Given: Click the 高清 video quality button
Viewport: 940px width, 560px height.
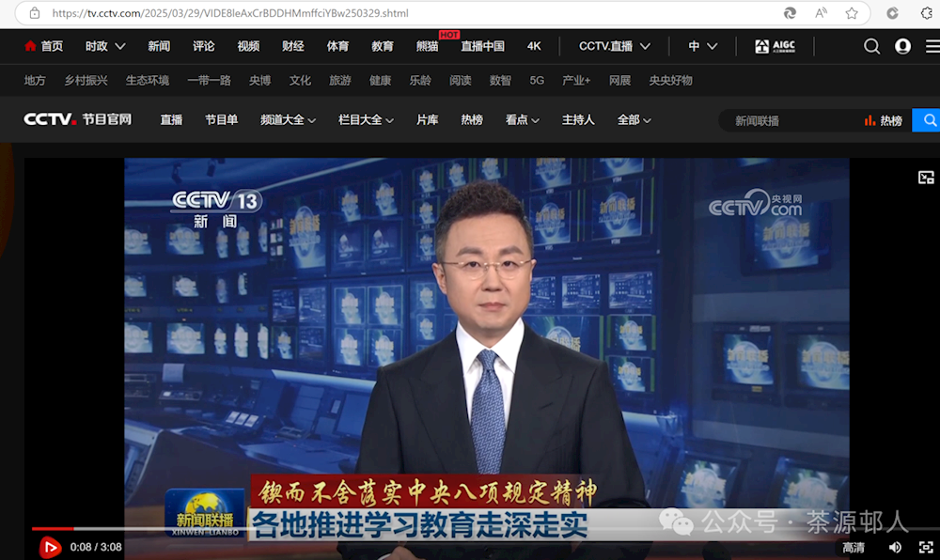Looking at the screenshot, I should [x=853, y=547].
